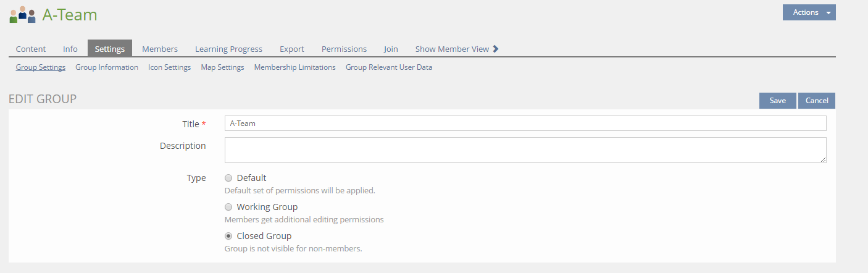868x273 pixels.
Task: Switch to the Export tab
Action: (x=292, y=49)
